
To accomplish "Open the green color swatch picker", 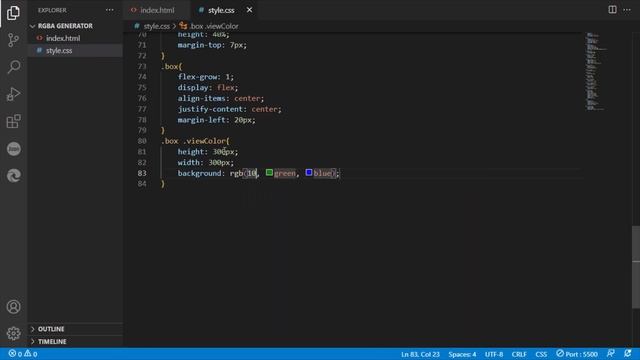I will click(269, 173).
